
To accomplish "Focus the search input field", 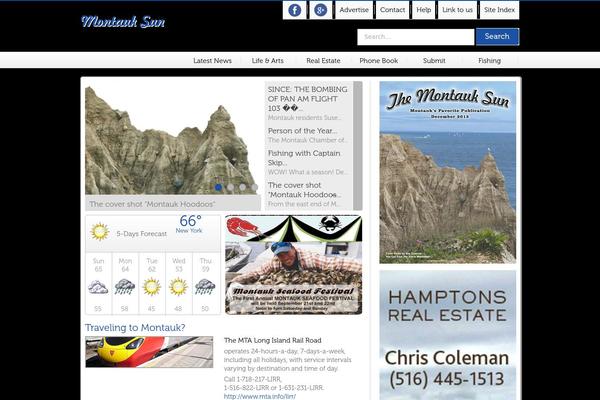I will pos(416,37).
